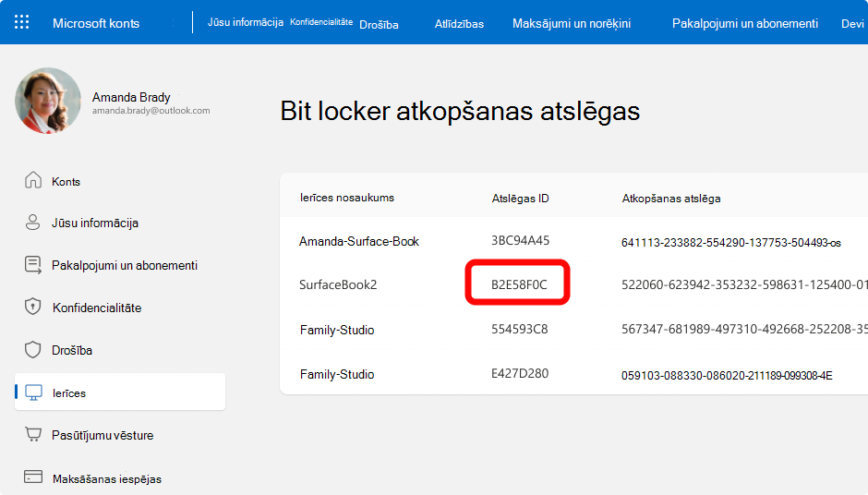Select Drošība in the sidebar
The height and width of the screenshot is (495, 868).
click(72, 351)
